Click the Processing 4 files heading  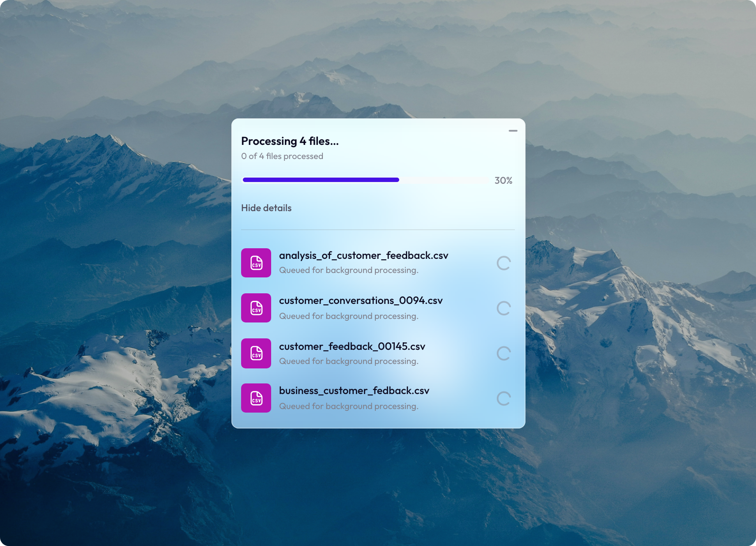[x=290, y=141]
